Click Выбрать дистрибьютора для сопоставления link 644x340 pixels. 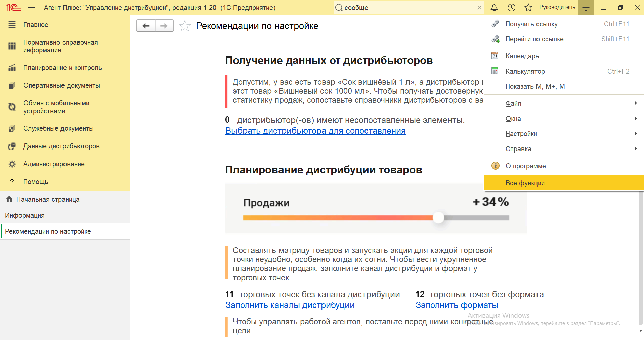click(315, 131)
